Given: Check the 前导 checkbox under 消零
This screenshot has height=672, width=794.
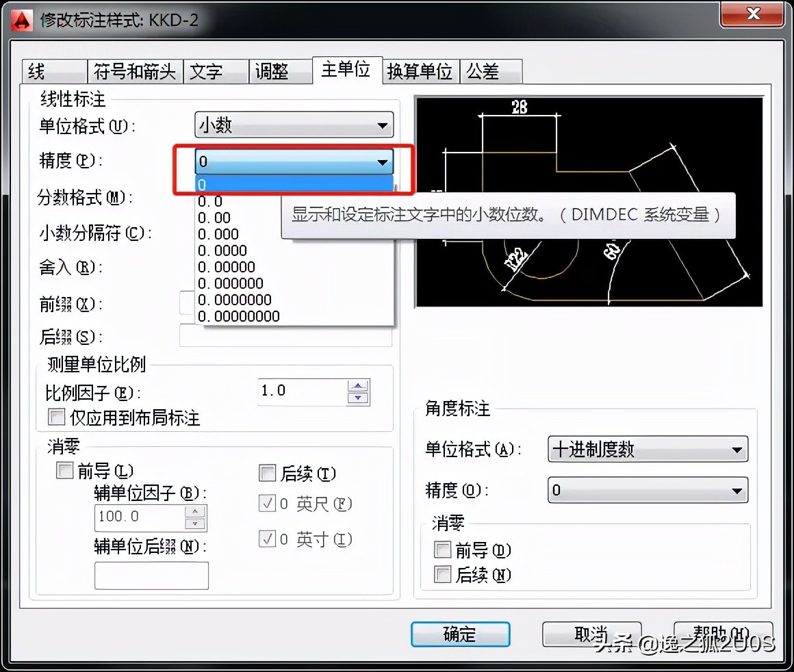Looking at the screenshot, I should pos(64,470).
